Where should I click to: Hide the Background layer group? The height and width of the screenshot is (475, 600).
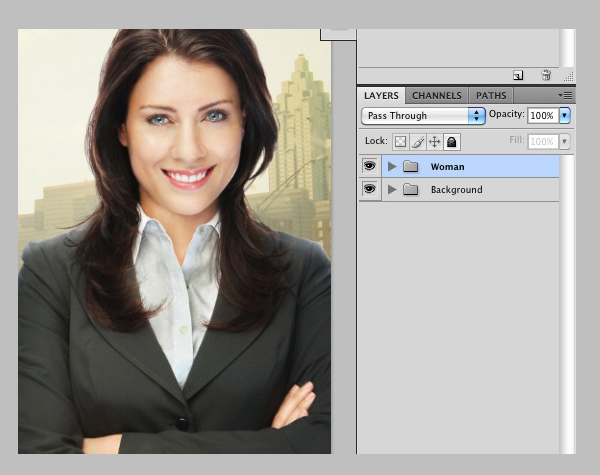(369, 189)
